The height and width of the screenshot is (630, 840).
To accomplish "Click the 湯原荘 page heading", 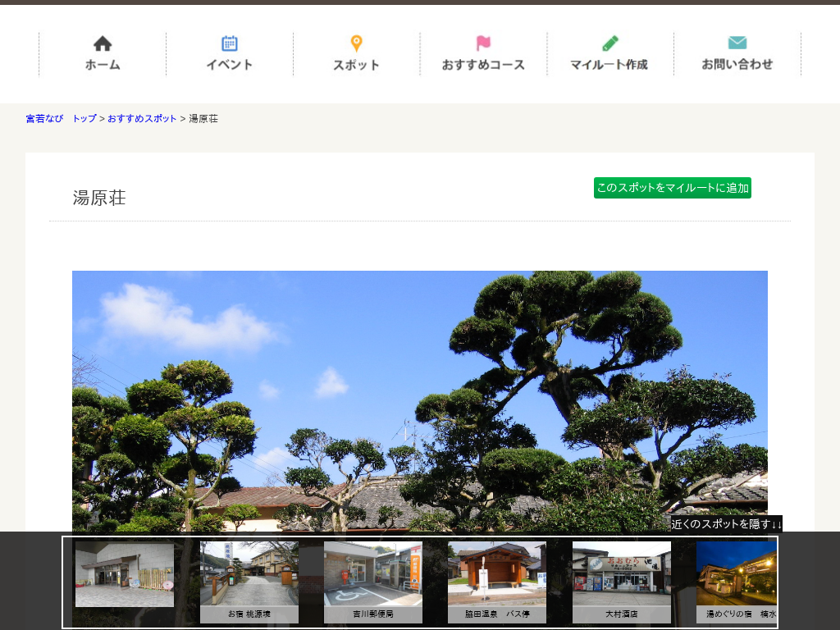I will 99,198.
